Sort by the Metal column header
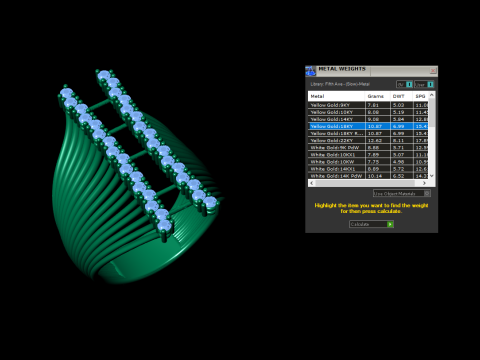This screenshot has width=480, height=360. [x=336, y=96]
